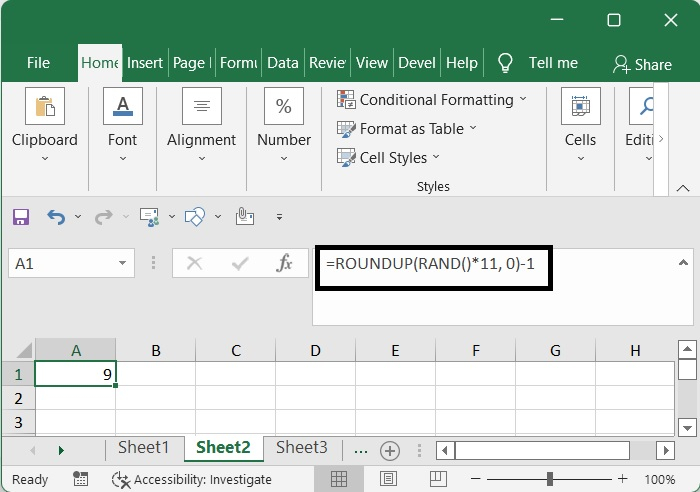Switch to Page Break Preview icon
Viewport: 700px width, 492px height.
point(438,479)
